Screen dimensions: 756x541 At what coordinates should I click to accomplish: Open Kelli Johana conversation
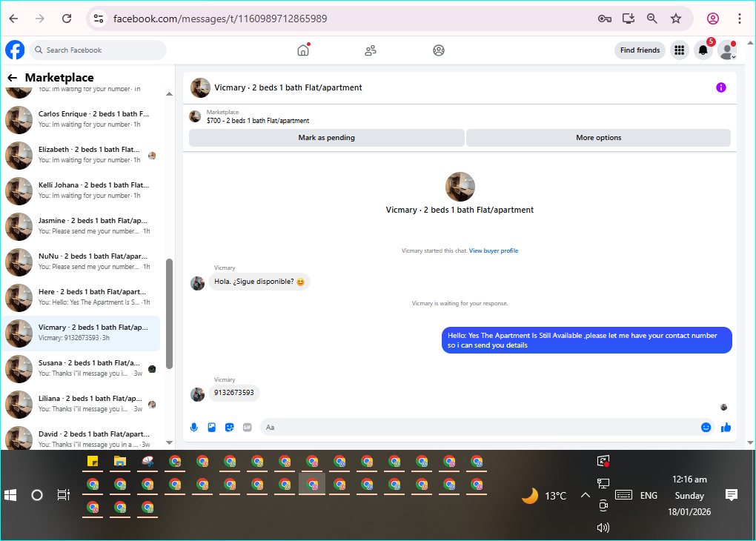pos(82,190)
